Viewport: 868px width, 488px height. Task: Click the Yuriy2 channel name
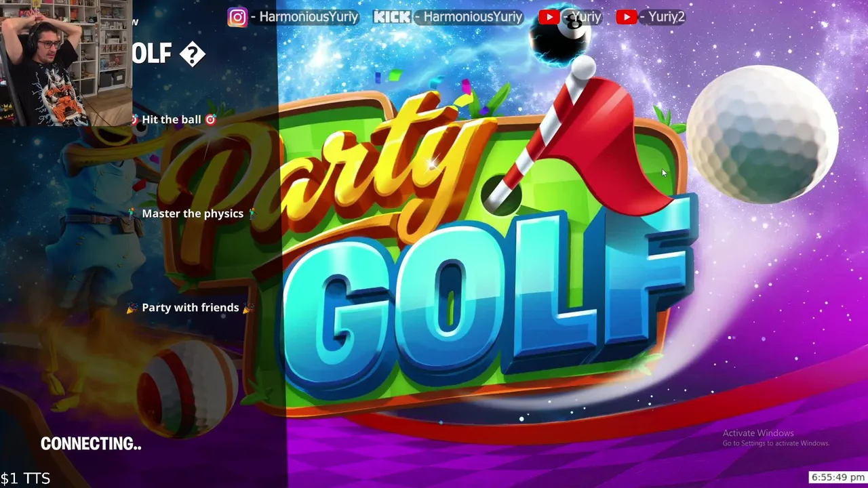666,17
